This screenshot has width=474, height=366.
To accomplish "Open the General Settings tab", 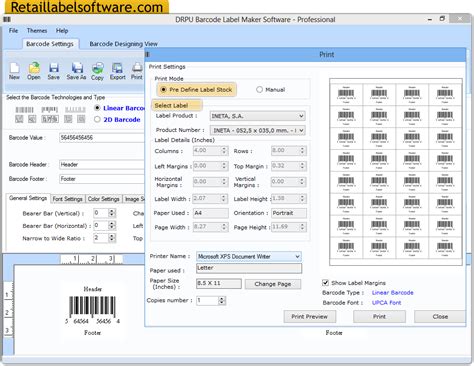I will pos(28,198).
